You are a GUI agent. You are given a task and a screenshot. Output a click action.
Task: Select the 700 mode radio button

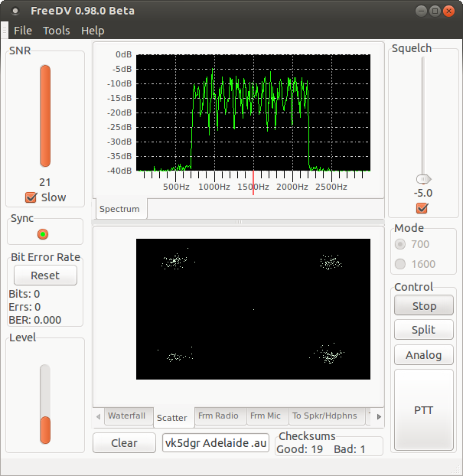pyautogui.click(x=400, y=244)
